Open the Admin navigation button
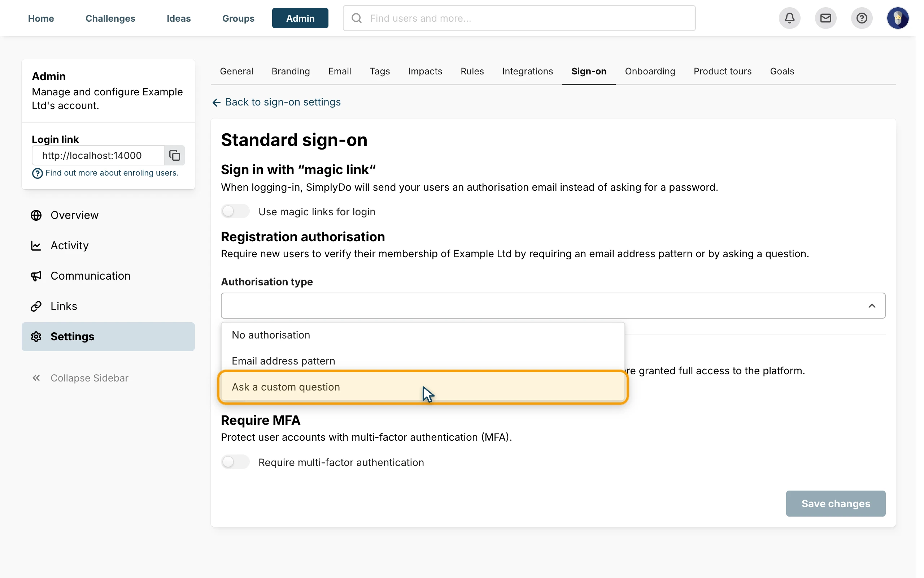924x578 pixels. (x=300, y=18)
